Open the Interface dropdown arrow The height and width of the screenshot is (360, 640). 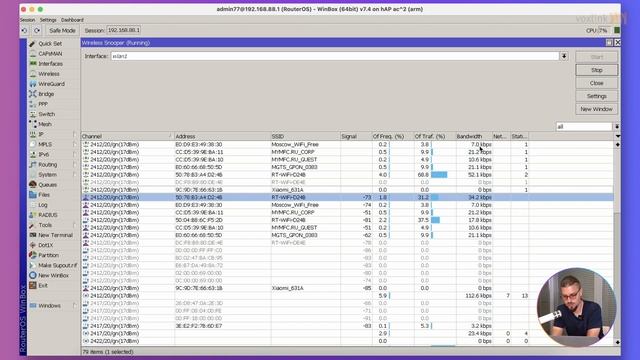point(564,56)
